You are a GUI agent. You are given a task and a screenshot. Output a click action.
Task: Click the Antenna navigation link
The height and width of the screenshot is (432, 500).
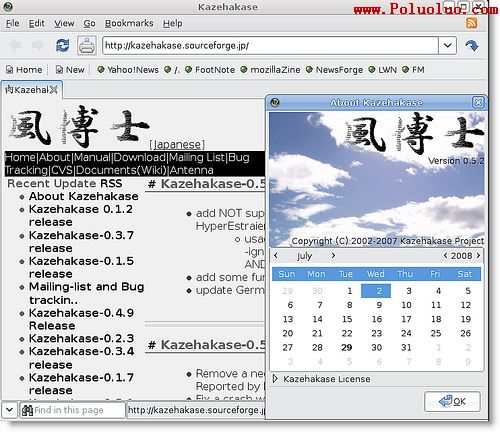coord(192,170)
